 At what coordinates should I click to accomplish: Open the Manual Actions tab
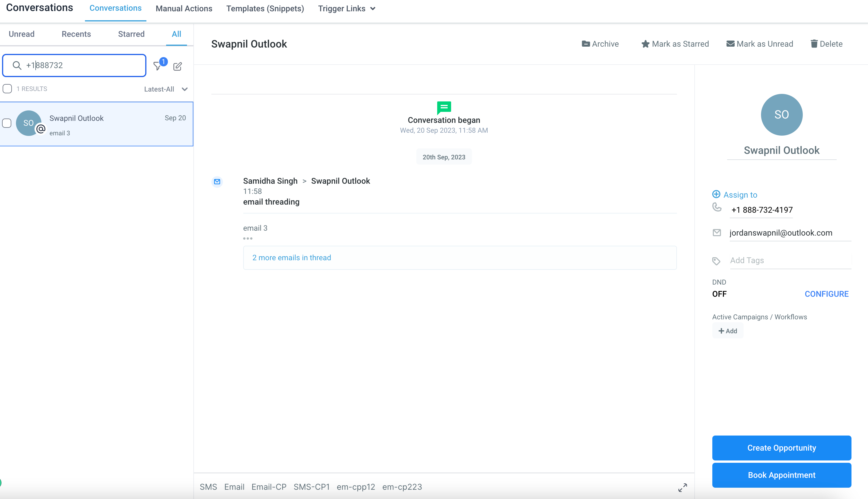tap(184, 9)
